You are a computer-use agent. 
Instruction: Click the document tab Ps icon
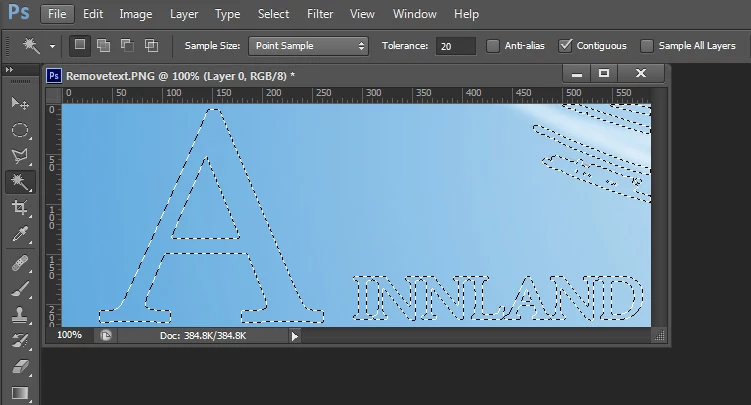[54, 76]
